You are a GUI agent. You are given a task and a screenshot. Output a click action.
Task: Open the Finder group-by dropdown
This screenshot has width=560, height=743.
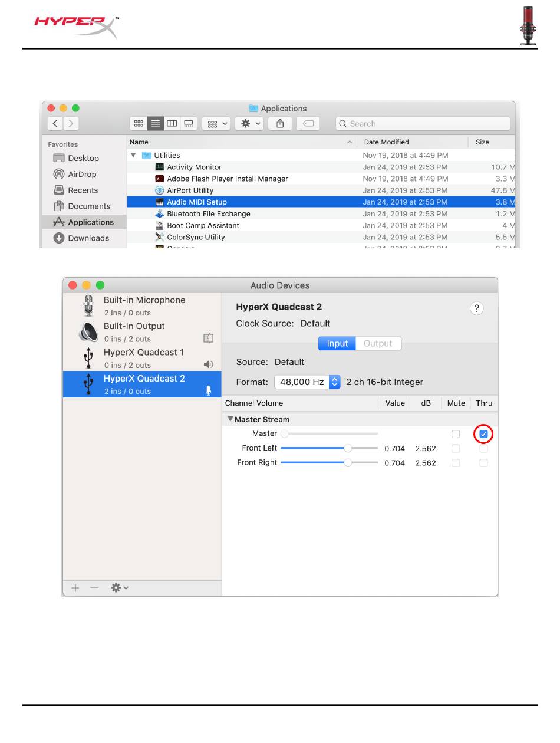[x=216, y=123]
